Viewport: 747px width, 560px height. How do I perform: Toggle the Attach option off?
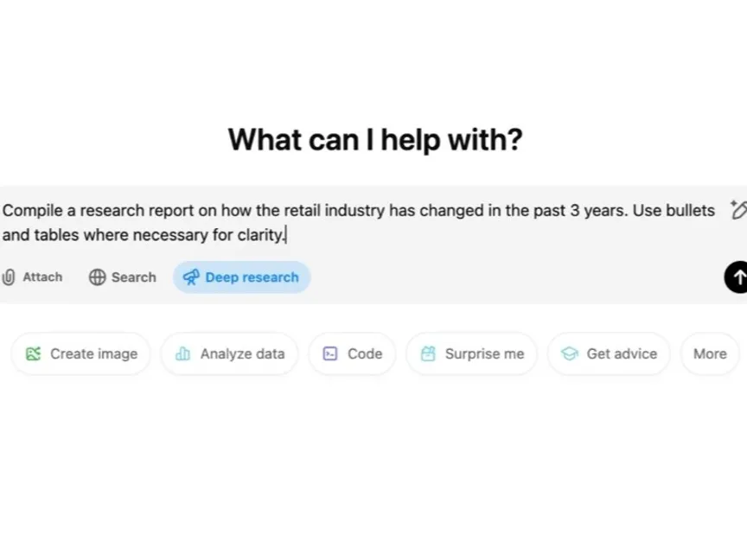coord(33,277)
